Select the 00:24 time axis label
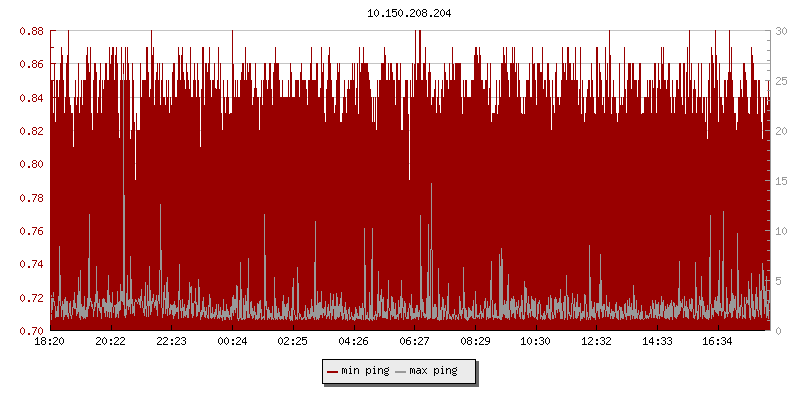 point(232,342)
